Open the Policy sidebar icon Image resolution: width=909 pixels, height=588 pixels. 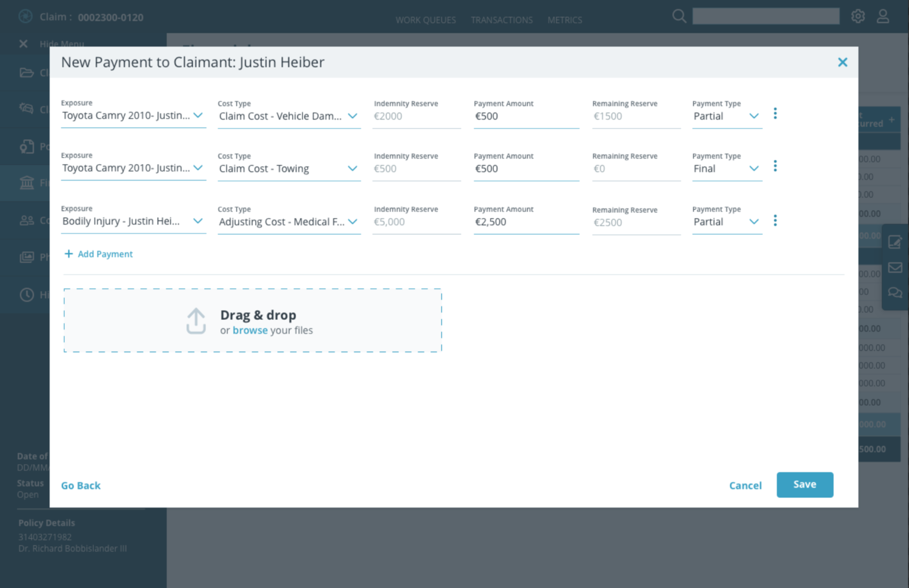coord(28,146)
